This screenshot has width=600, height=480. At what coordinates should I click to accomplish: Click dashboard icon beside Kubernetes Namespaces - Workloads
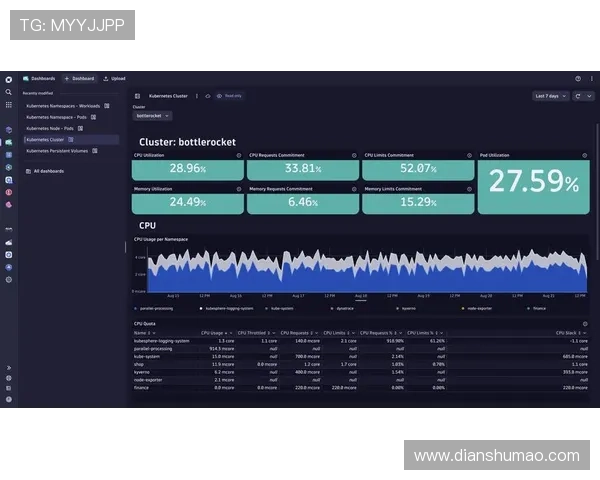pyautogui.click(x=107, y=106)
